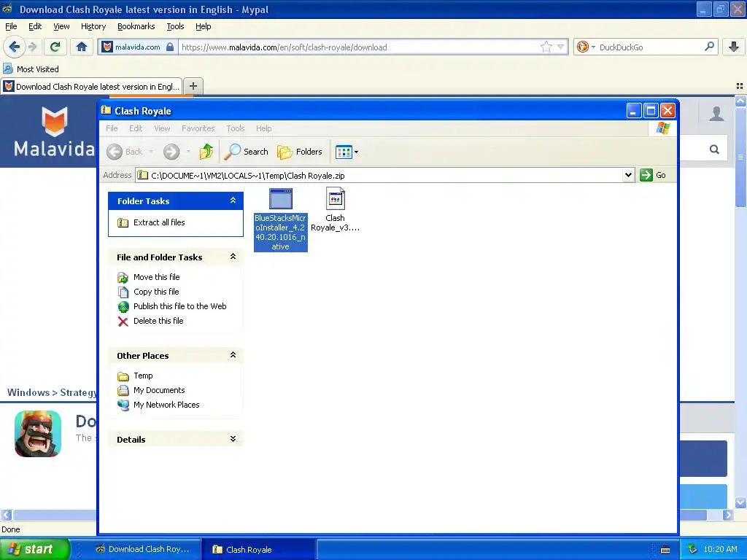This screenshot has width=747, height=560.
Task: Click Delete this file
Action: coord(158,321)
